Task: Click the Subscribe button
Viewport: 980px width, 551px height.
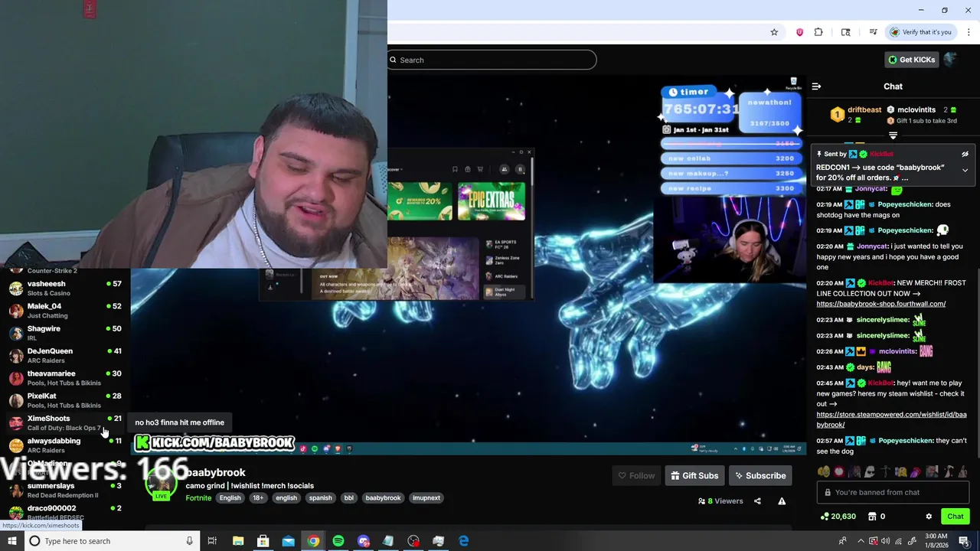Action: click(760, 476)
